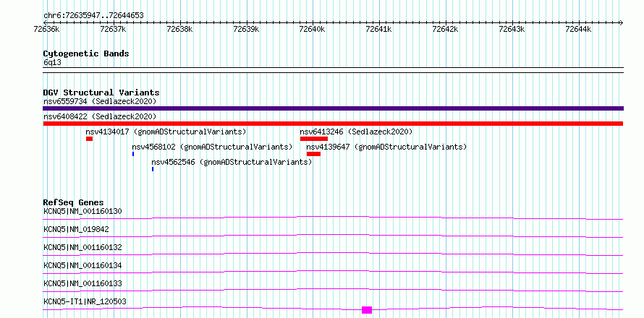
Task: Click the right arrowhead of the coordinate ruler
Action: pos(621,22)
